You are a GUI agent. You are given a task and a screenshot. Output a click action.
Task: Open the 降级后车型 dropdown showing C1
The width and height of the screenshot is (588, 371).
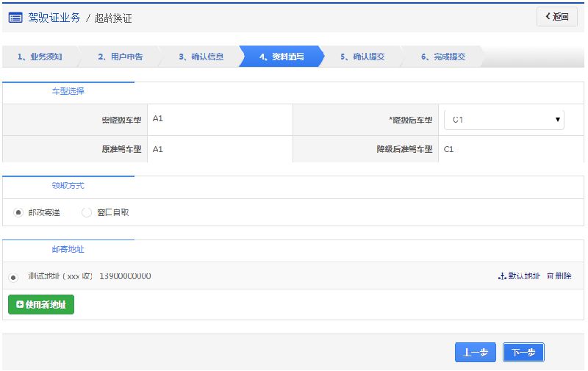504,119
